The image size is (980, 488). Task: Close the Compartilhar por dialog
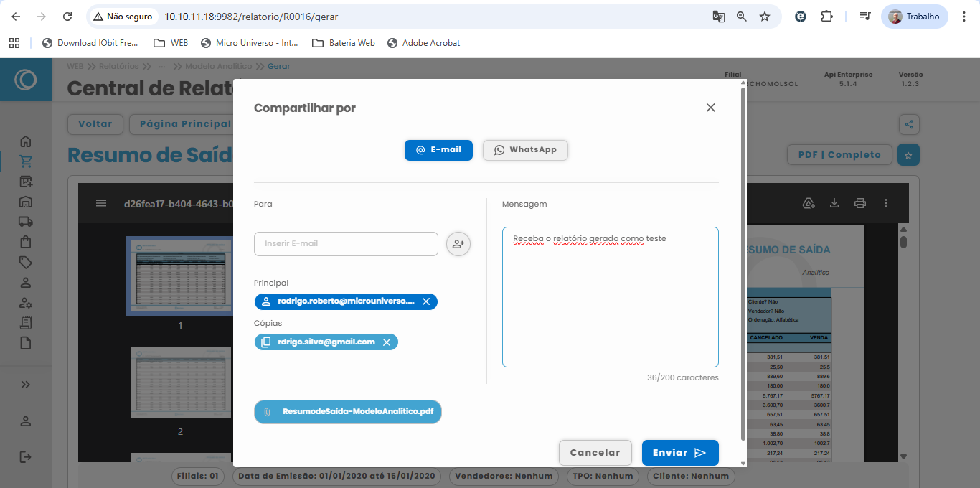coord(710,108)
